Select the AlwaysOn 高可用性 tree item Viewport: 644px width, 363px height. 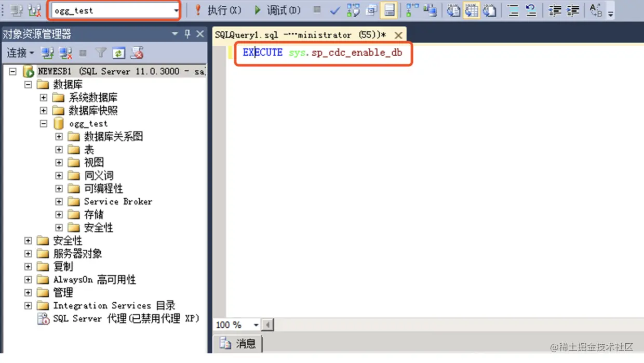(95, 280)
